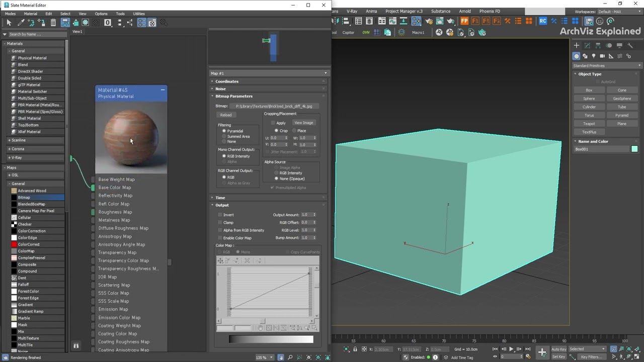Select the arrow Select tool in Slate toolbar

click(9, 23)
